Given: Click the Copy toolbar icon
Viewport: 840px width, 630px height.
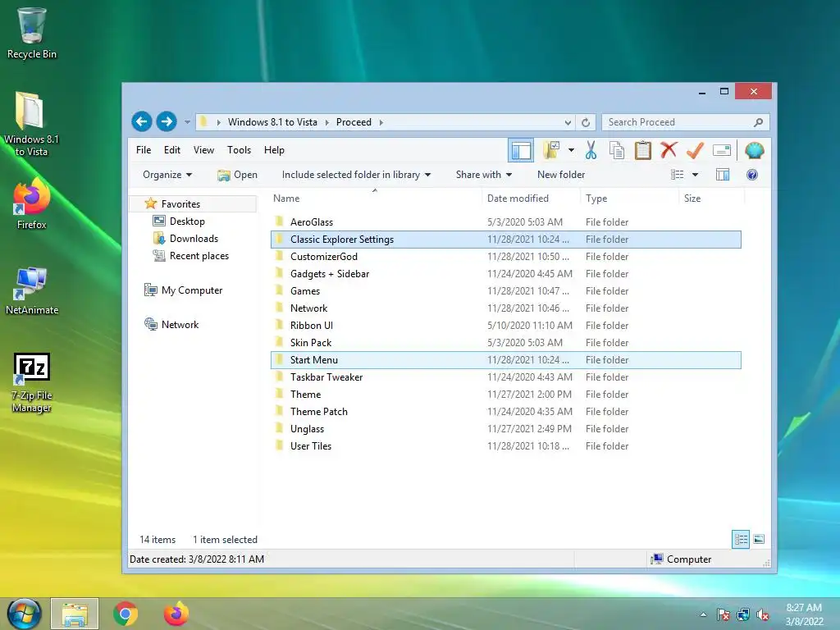Looking at the screenshot, I should pos(617,151).
